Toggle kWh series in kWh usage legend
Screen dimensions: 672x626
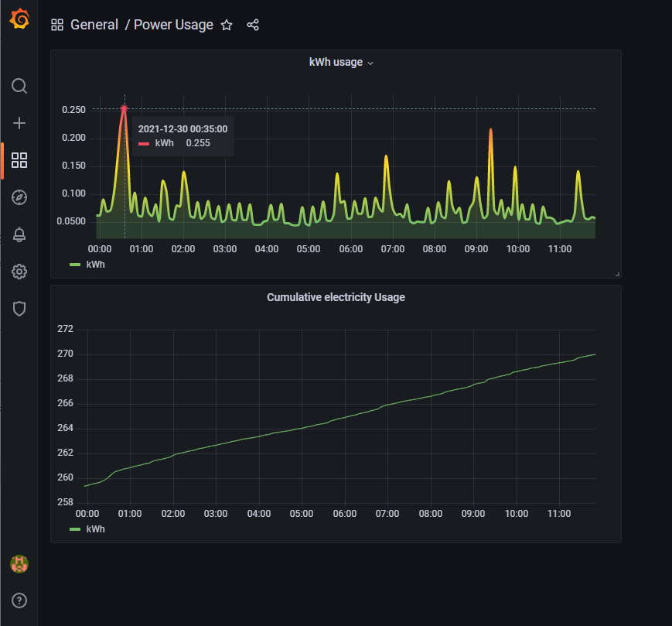pos(96,265)
